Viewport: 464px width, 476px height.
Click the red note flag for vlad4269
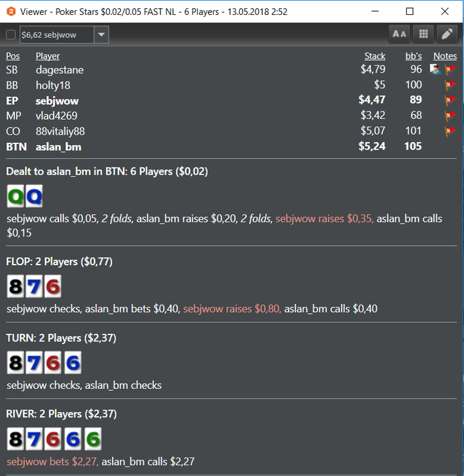click(x=450, y=116)
